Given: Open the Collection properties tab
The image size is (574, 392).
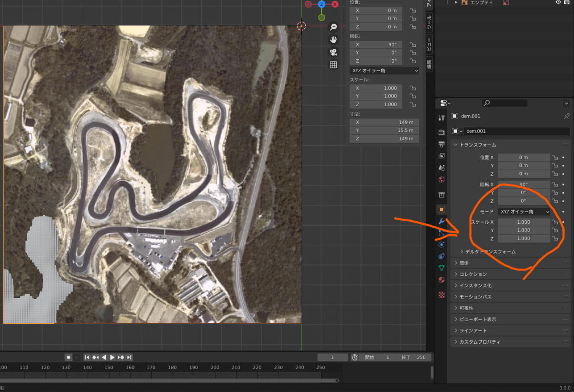Looking at the screenshot, I should (442, 195).
